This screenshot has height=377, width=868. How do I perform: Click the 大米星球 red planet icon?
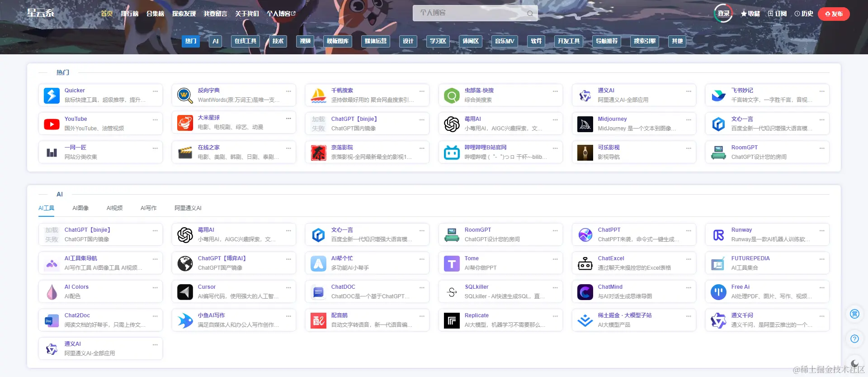(185, 123)
